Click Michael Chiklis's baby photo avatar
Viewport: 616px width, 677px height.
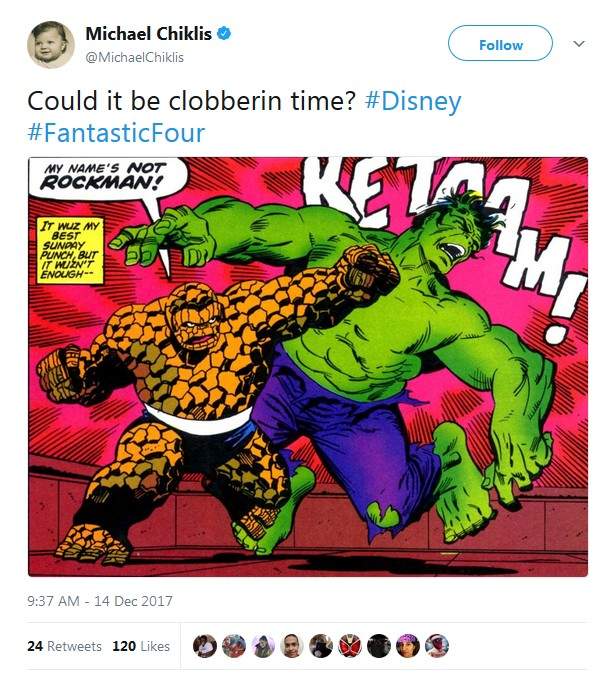(x=50, y=44)
